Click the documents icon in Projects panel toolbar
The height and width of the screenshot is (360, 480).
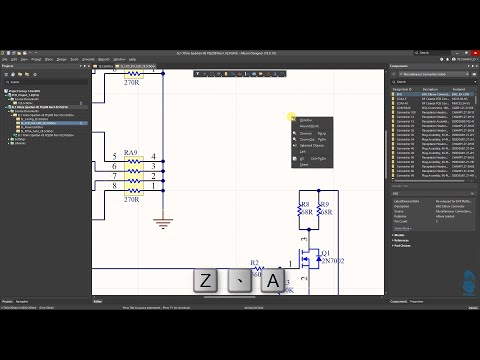point(13,74)
